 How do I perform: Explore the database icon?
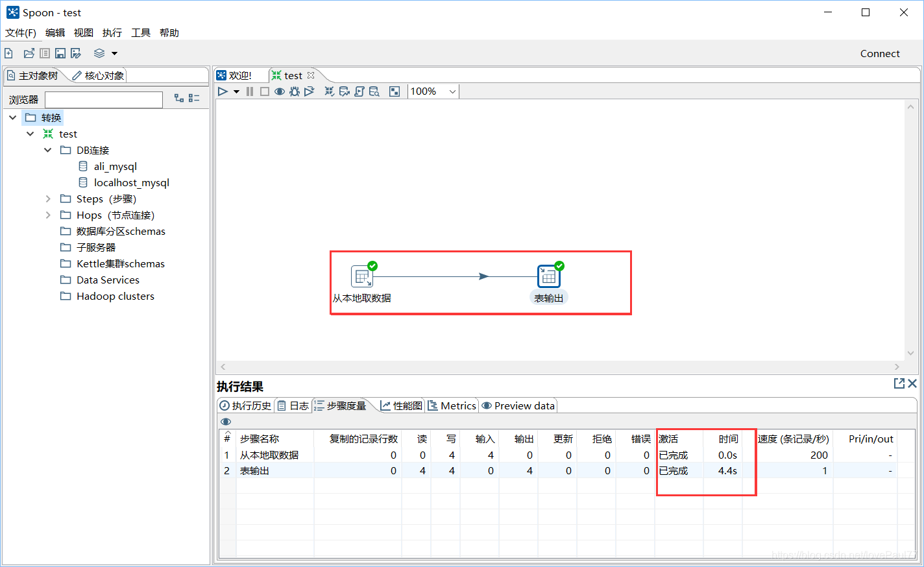pos(374,91)
